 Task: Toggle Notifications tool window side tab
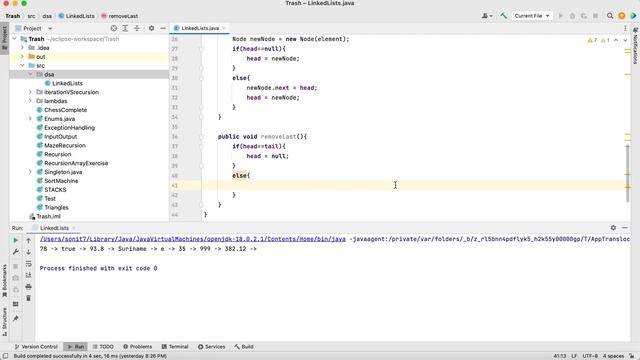635,46
